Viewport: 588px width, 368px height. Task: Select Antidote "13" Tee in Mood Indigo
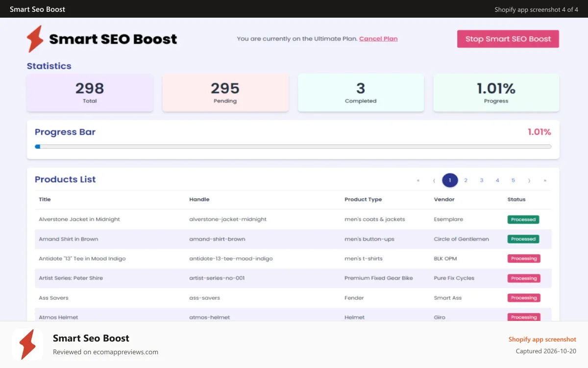[82, 259]
